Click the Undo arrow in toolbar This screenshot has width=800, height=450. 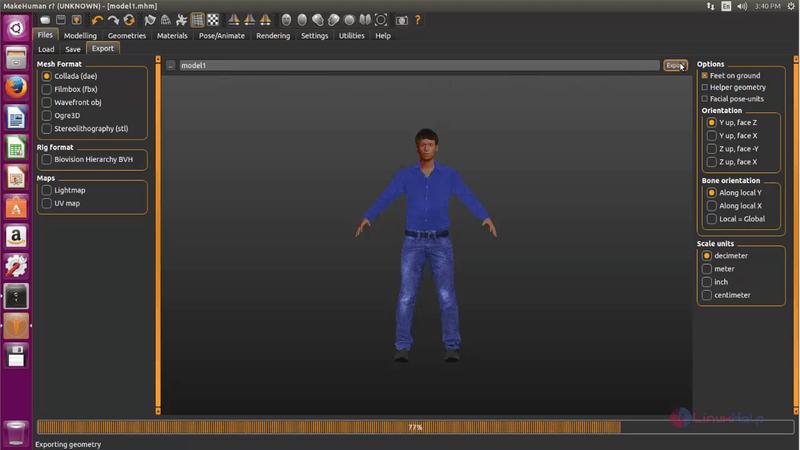pyautogui.click(x=97, y=19)
